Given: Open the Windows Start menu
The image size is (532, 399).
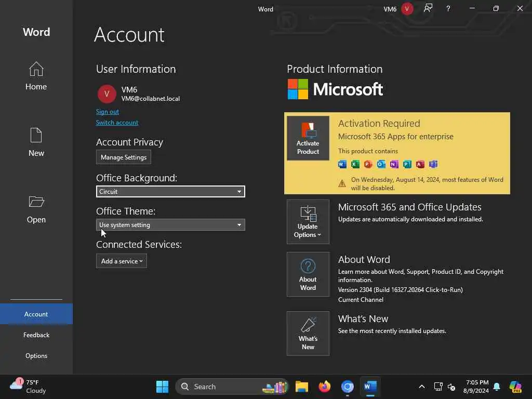Looking at the screenshot, I should click(162, 387).
